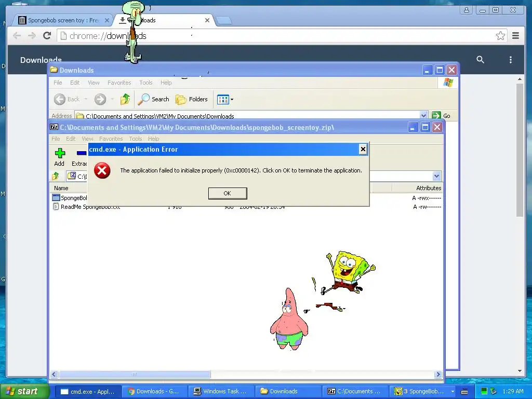The height and width of the screenshot is (399, 532).
Task: Click the 7-Zip up-folder arrow icon
Action: tap(55, 176)
